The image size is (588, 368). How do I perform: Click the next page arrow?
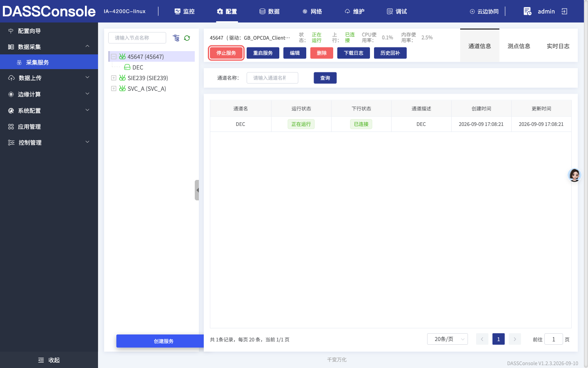pyautogui.click(x=515, y=339)
